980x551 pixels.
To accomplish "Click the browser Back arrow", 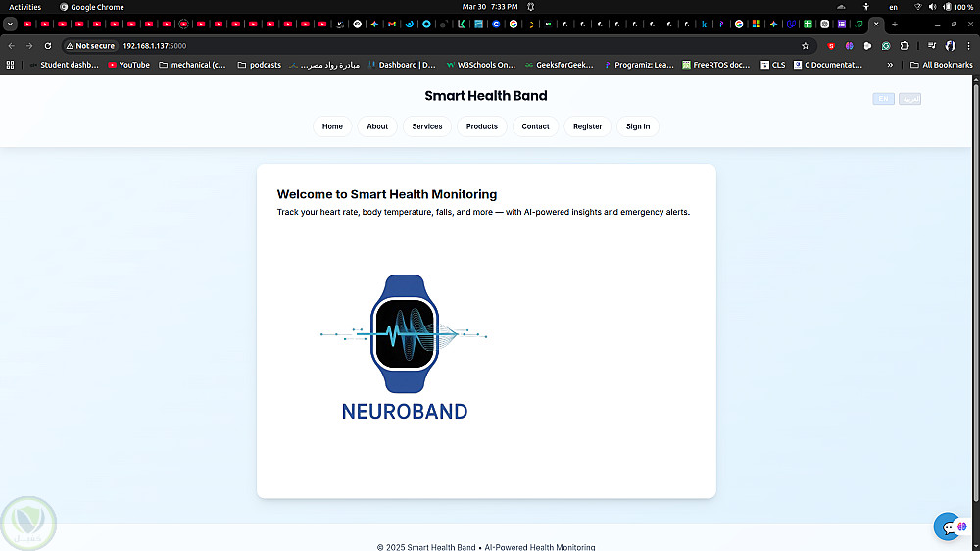I will pos(11,46).
